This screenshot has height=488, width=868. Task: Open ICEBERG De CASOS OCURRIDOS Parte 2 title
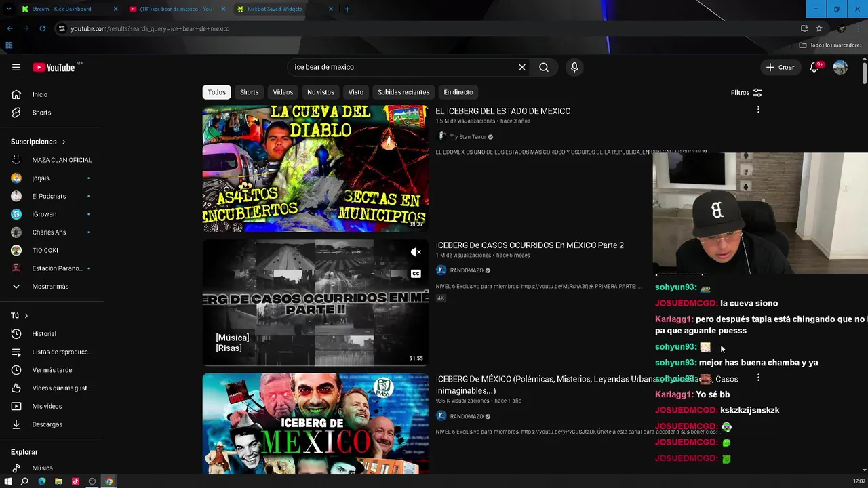click(x=530, y=245)
